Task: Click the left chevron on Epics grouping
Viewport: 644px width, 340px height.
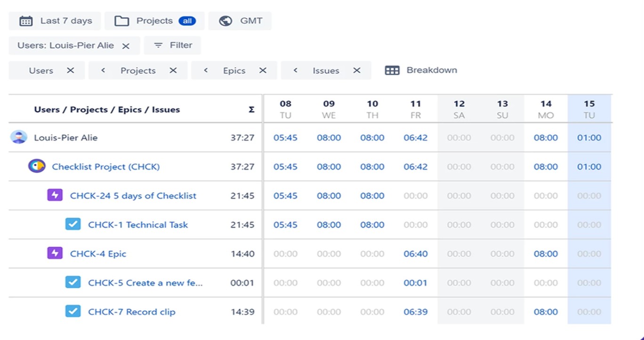Action: pos(206,71)
